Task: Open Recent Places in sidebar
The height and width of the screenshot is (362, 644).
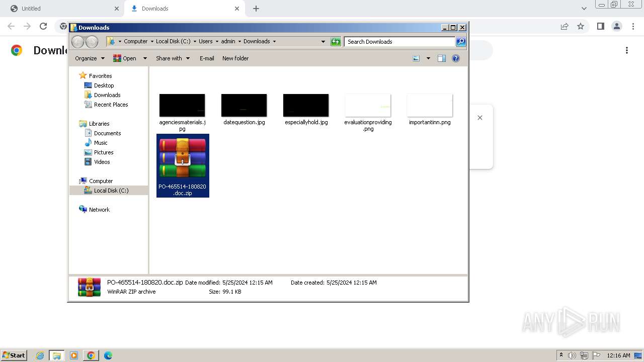Action: [x=111, y=105]
